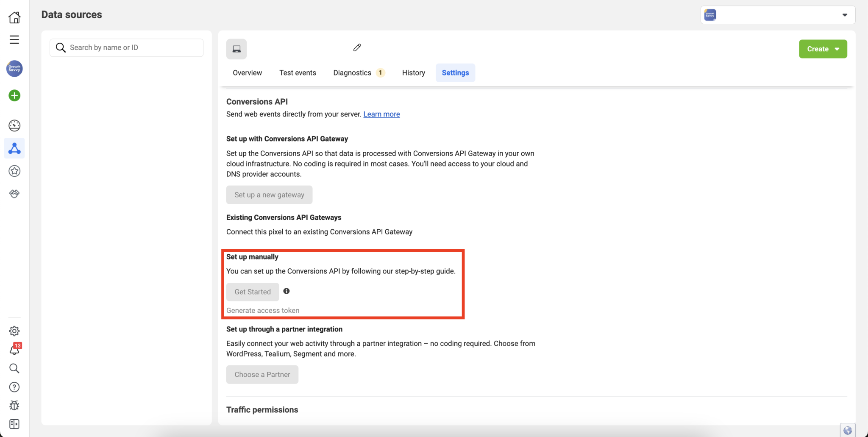Open the business account dropdown top right
Image resolution: width=868 pixels, height=437 pixels.
tap(845, 14)
